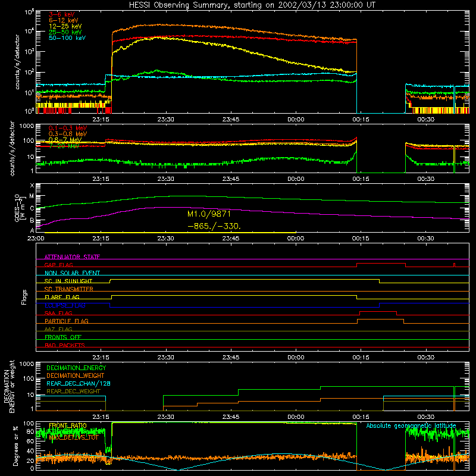Select the green FRONTS_OFF label

(63, 337)
